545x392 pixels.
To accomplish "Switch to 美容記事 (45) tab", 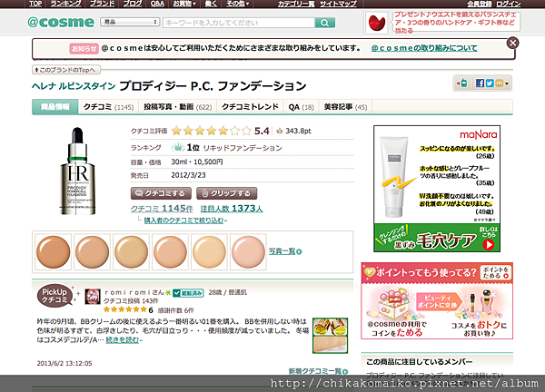I will (345, 107).
